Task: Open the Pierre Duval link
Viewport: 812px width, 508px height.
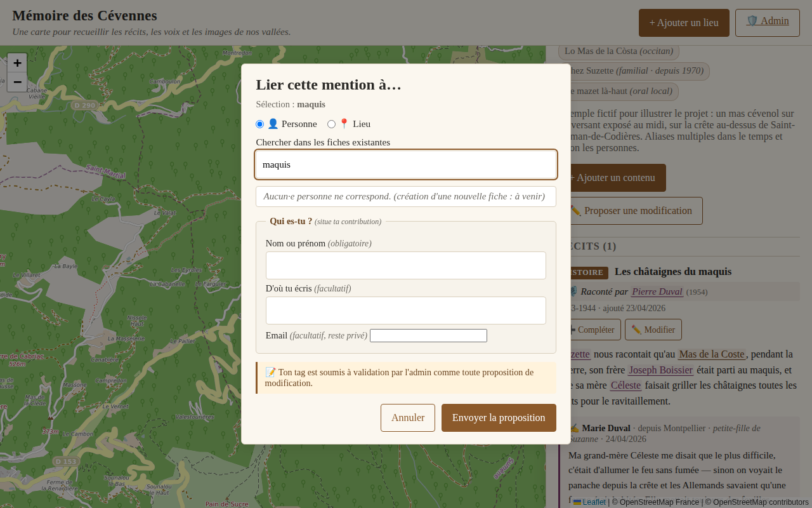Action: pos(657,291)
